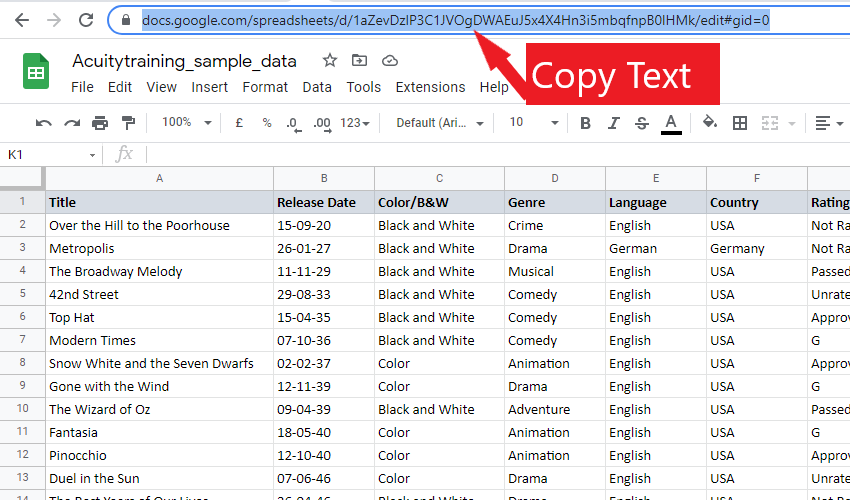Print the spreadsheet
This screenshot has width=850, height=500.
100,123
